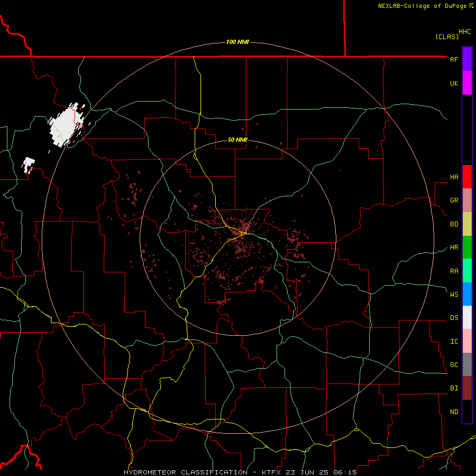476x476 pixels.
Task: Click the gray GC legend swatch
Action: tap(467, 364)
